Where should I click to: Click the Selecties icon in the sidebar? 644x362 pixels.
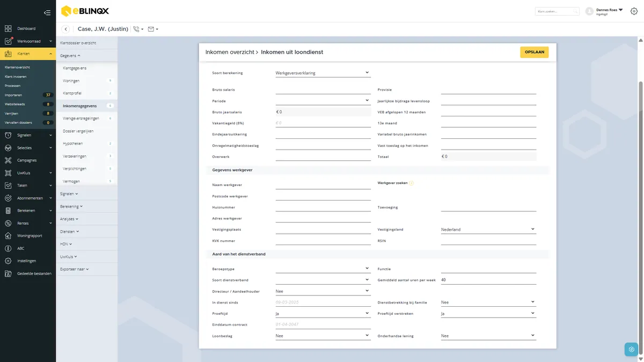(8, 148)
